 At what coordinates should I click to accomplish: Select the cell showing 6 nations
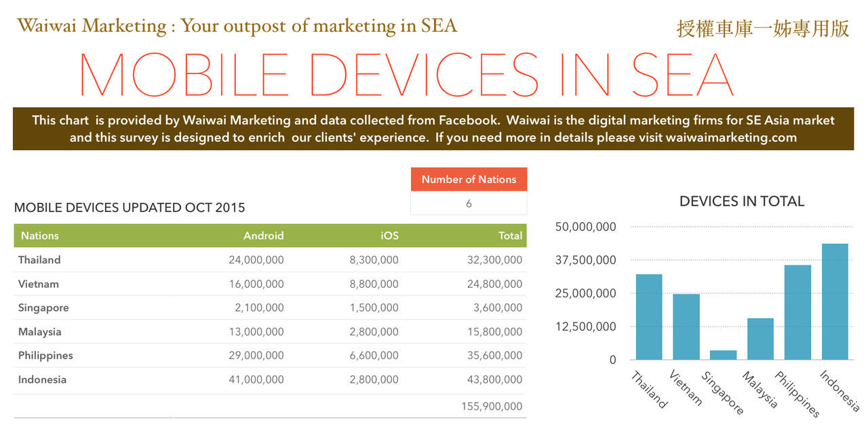tap(469, 203)
